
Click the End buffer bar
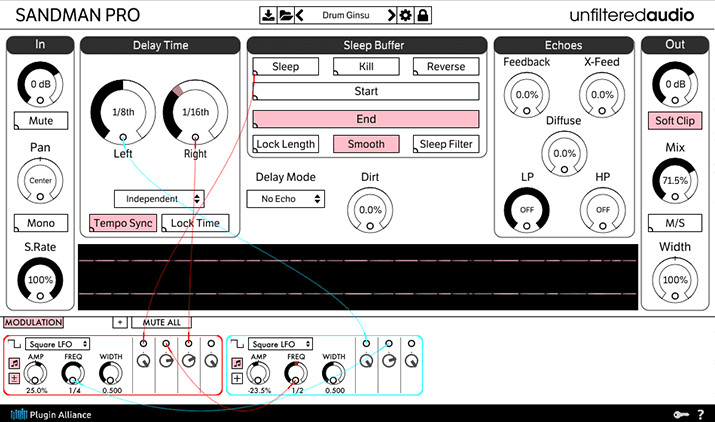pyautogui.click(x=366, y=119)
